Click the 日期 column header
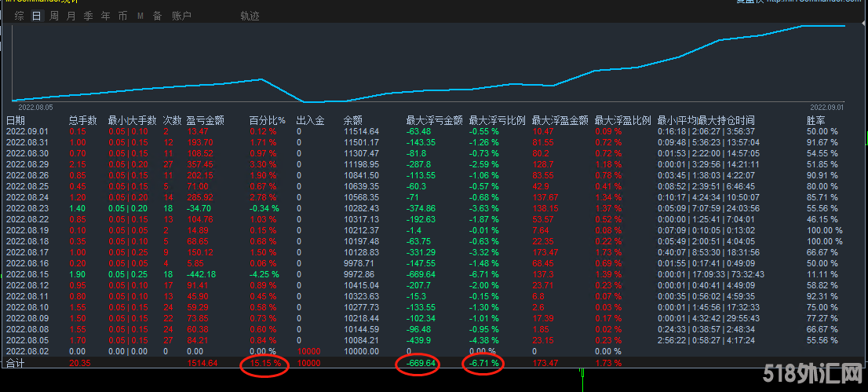Screen dimensions: 868x392 16,120
